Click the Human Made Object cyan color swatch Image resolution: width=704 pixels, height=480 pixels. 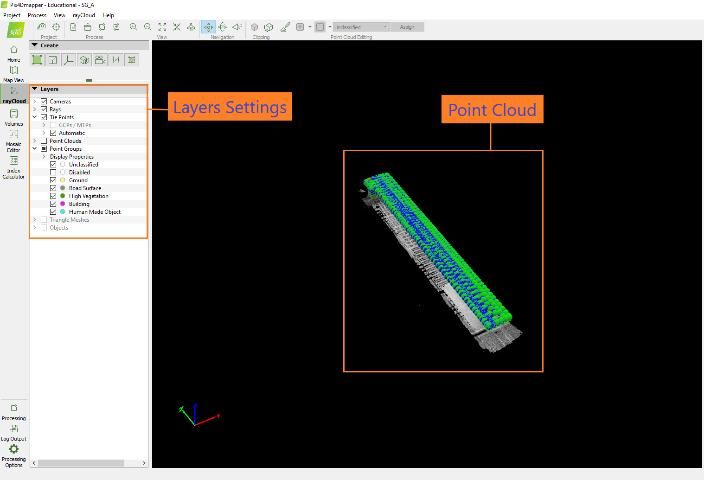[x=63, y=212]
